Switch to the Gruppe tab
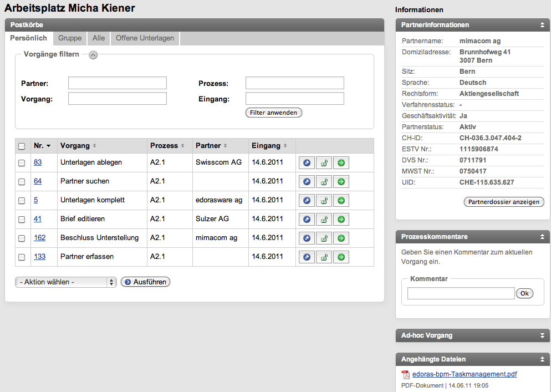Viewport: 551px width, 392px height. tap(70, 38)
